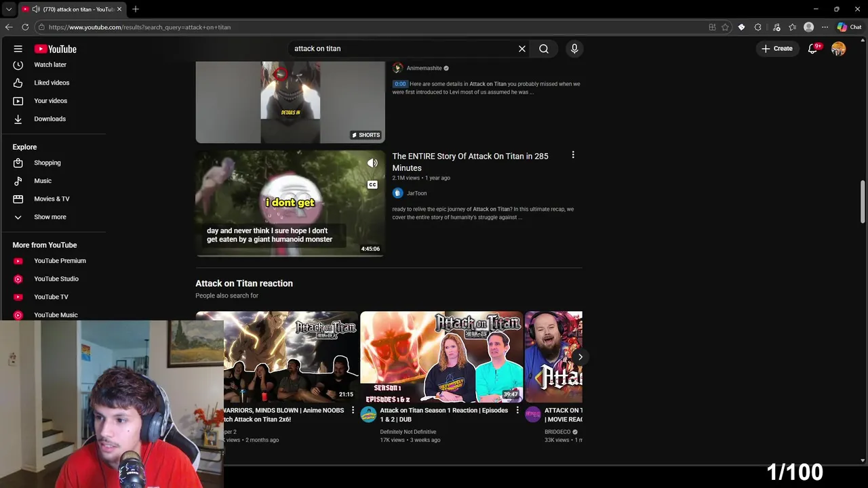Open options for WARRIORS, MINDS BLOWN video
The height and width of the screenshot is (488, 868).
353,411
